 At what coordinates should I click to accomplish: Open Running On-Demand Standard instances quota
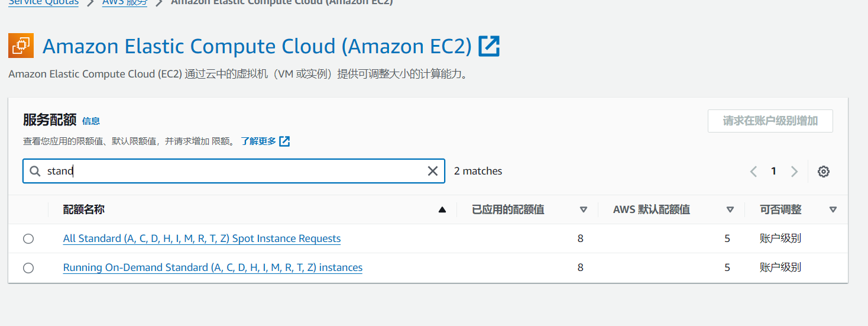[213, 267]
